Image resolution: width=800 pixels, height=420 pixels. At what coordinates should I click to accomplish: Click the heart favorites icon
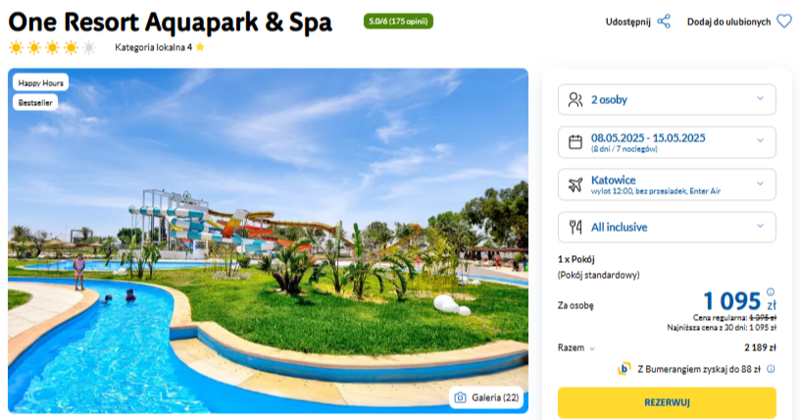click(x=784, y=21)
